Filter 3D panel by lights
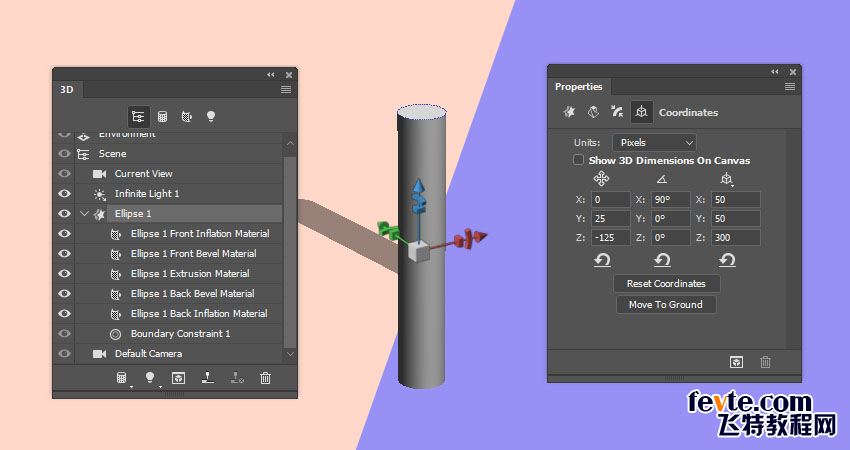This screenshot has height=450, width=850. coord(211,116)
